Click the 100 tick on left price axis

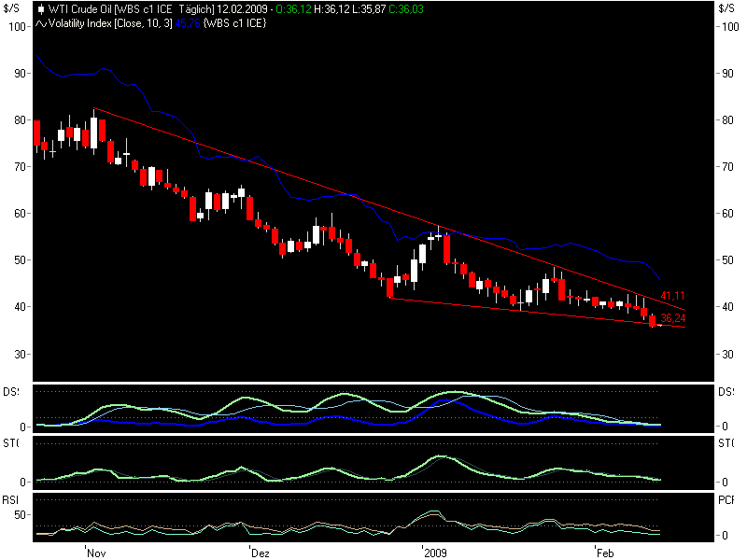(x=17, y=27)
